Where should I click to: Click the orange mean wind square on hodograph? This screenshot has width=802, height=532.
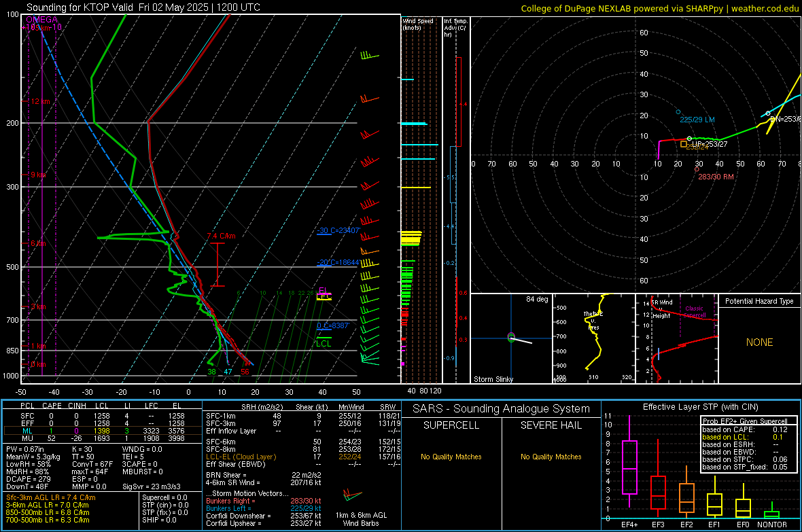pos(684,144)
